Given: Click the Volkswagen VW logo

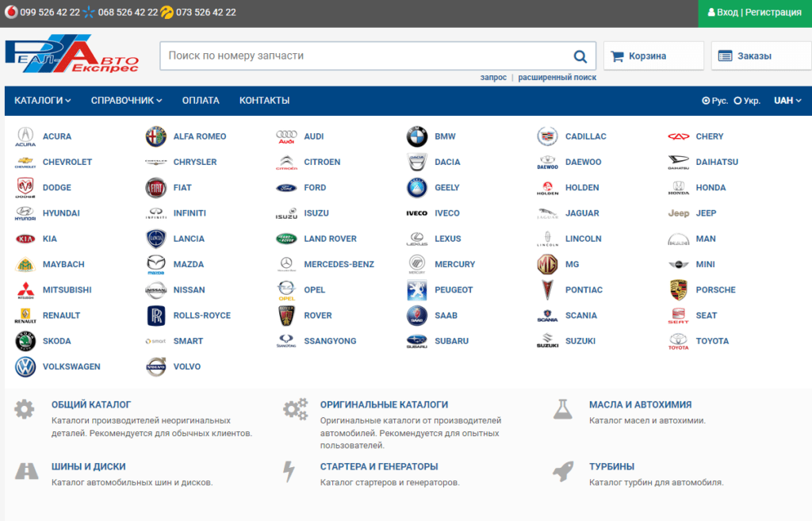Looking at the screenshot, I should pos(25,366).
